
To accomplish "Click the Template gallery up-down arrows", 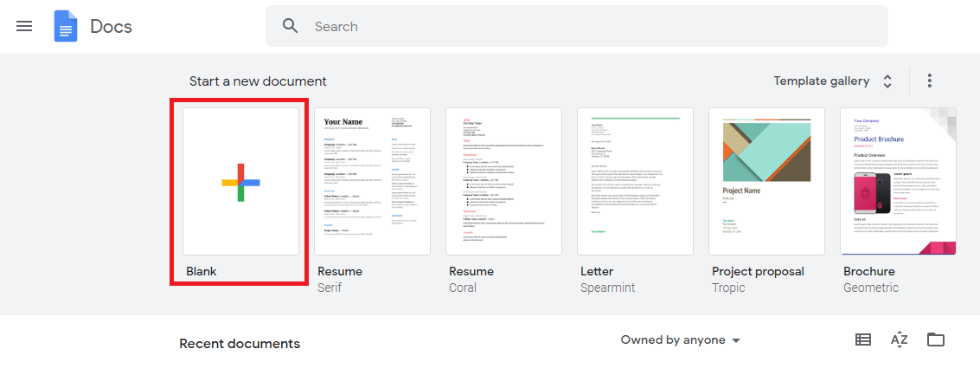I will pos(887,81).
